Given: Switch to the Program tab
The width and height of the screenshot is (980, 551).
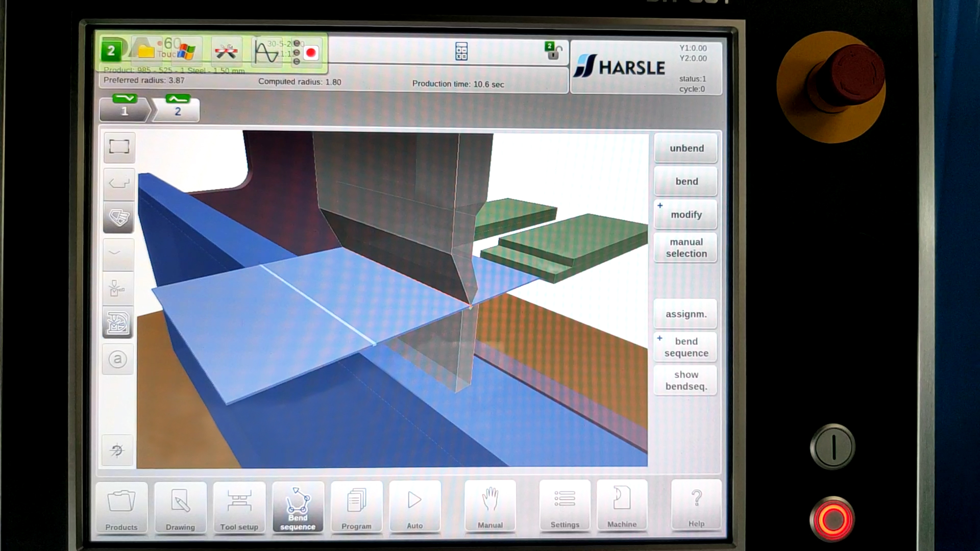Looking at the screenshot, I should coord(356,507).
